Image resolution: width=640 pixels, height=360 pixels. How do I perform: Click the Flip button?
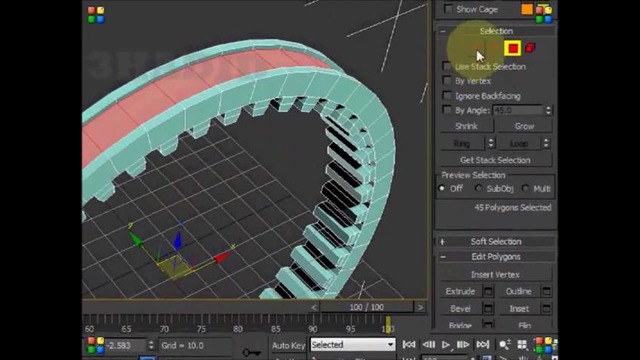(x=524, y=325)
